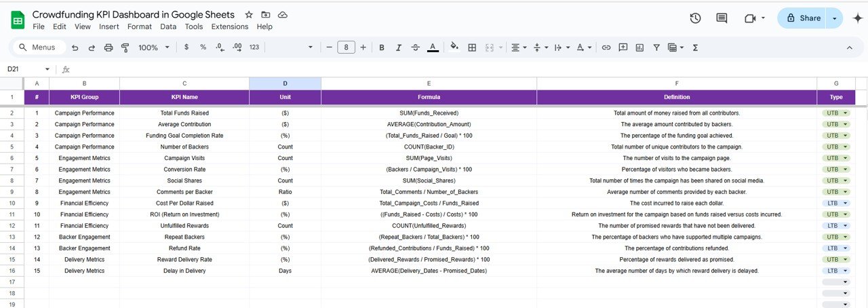Open the Filter views table icon
The width and height of the screenshot is (868, 308).
pos(675,47)
